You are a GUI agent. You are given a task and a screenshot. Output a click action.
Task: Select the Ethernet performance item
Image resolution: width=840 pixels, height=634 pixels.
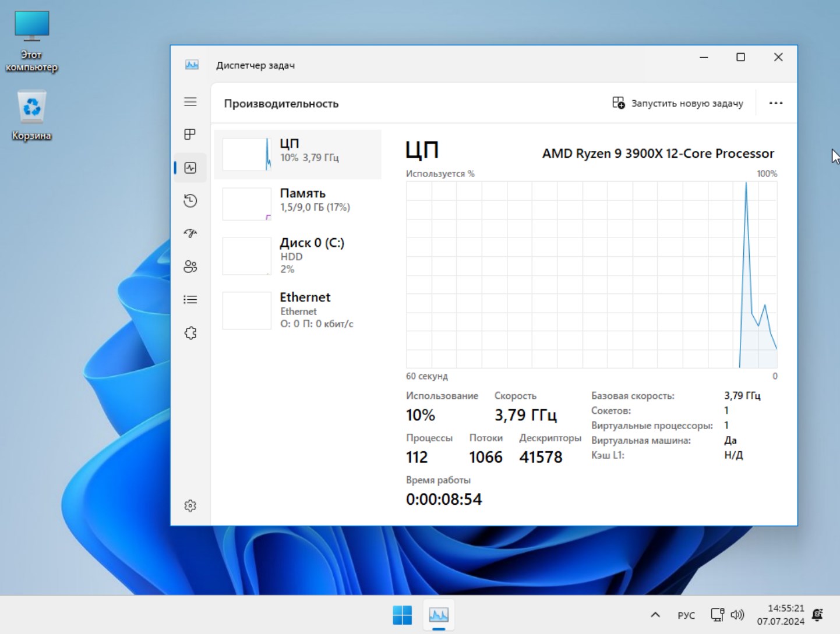[x=298, y=310]
